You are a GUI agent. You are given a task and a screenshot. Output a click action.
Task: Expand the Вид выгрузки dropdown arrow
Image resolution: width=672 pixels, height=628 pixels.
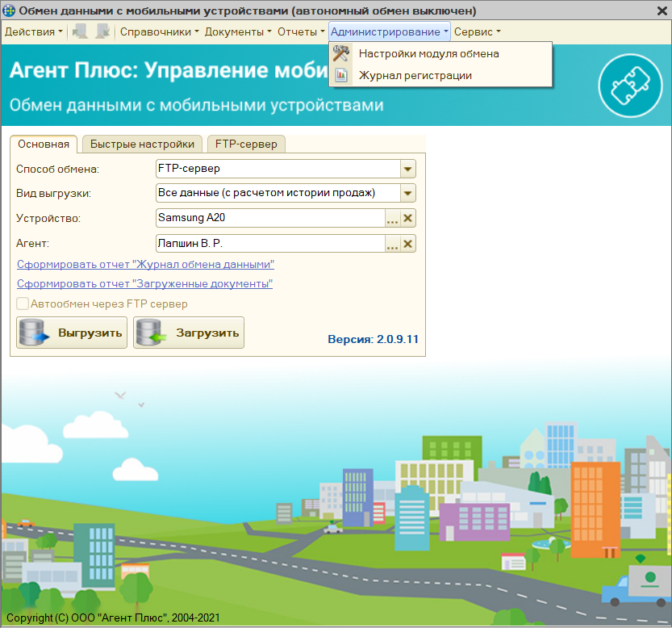click(408, 193)
